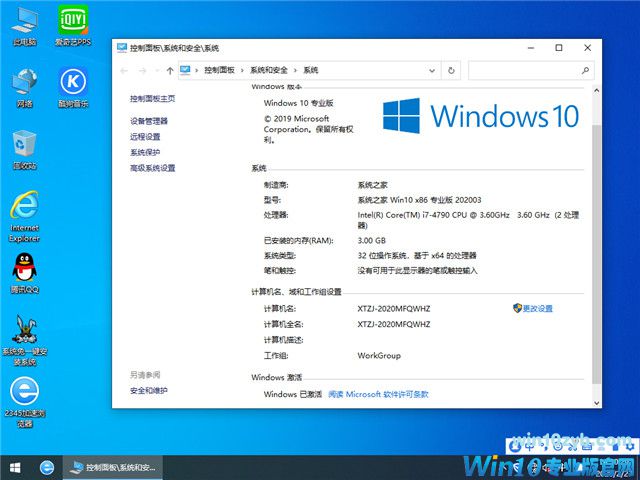Click the vertical scrollbar thumb
The width and height of the screenshot is (640, 480).
pos(596,254)
